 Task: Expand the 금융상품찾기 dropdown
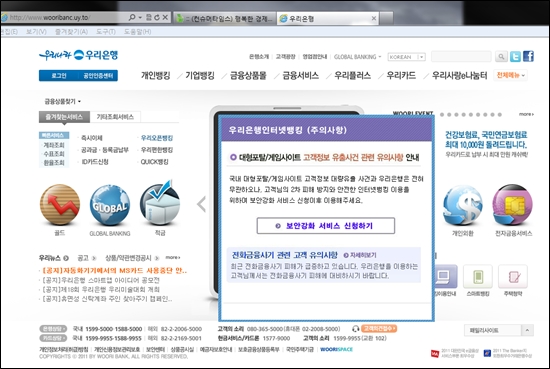point(62,101)
